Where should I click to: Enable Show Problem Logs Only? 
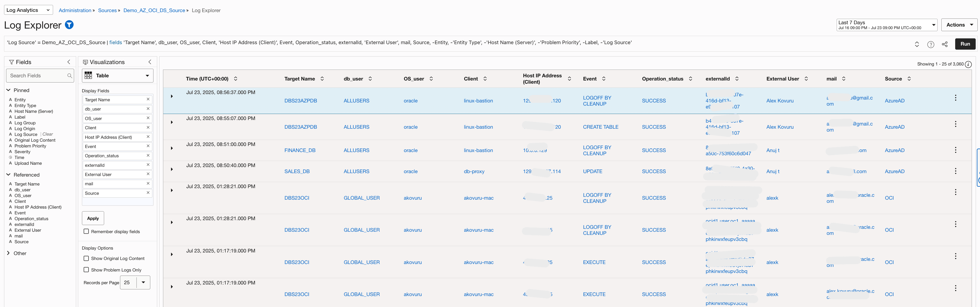[86, 270]
